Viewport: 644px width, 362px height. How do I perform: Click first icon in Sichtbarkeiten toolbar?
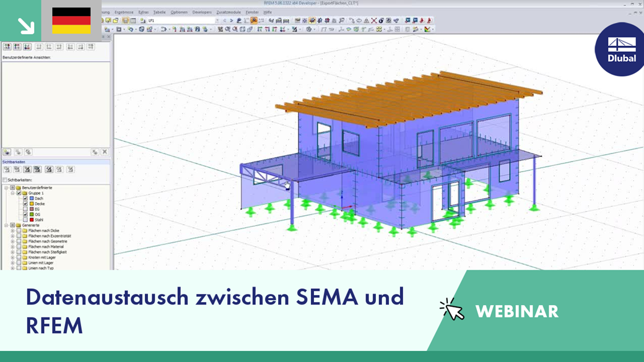7,169
